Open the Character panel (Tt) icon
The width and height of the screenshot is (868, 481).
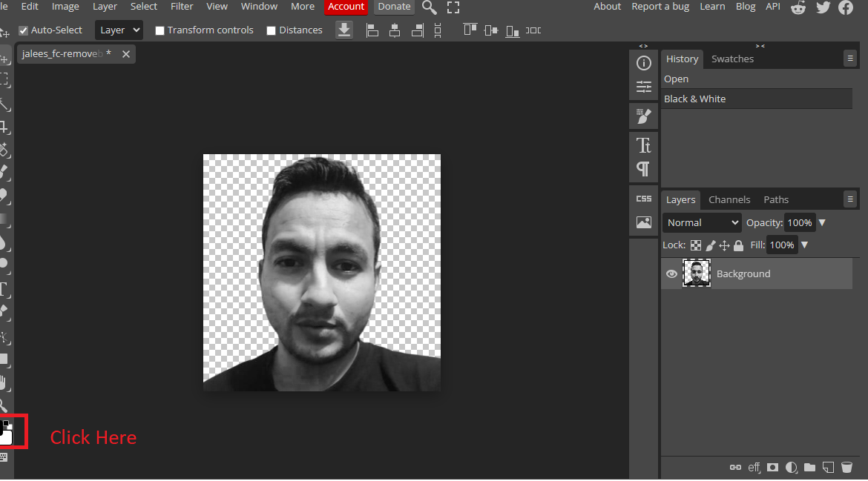pos(643,145)
